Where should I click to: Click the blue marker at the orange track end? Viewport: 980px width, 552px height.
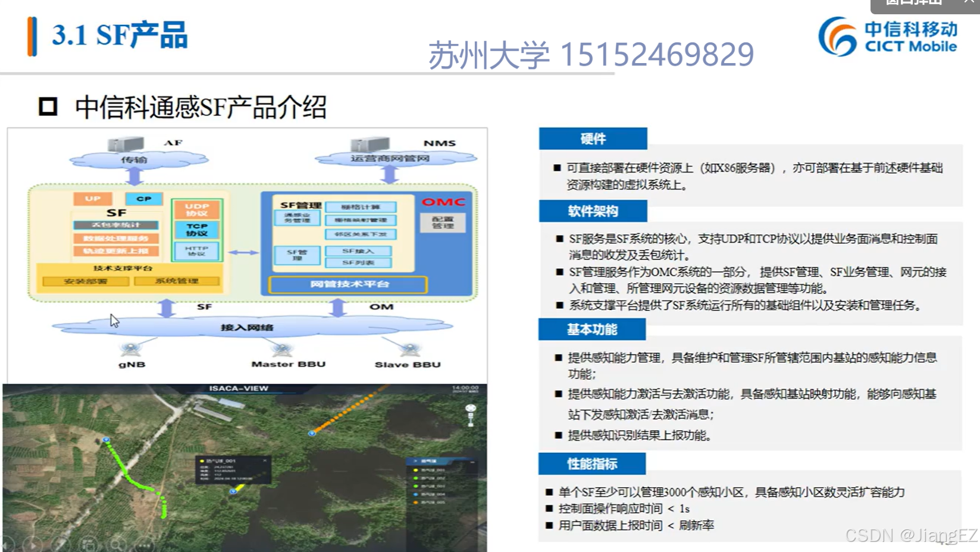(312, 434)
